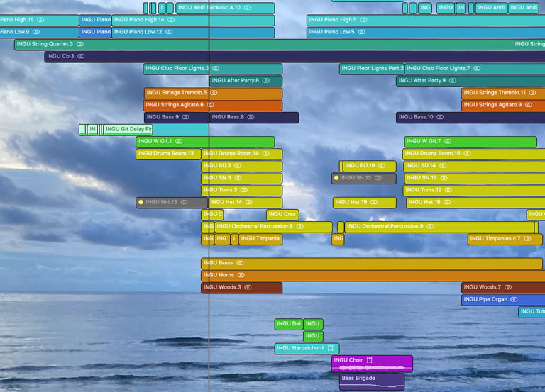Image resolution: width=545 pixels, height=392 pixels.
Task: Select the INGU Harpsichord region
Action: click(307, 348)
